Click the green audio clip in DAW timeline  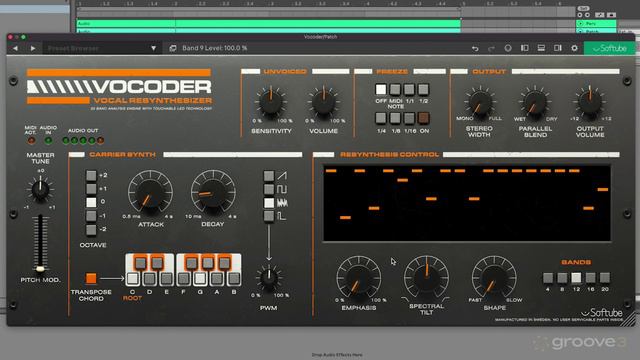[x=269, y=23]
